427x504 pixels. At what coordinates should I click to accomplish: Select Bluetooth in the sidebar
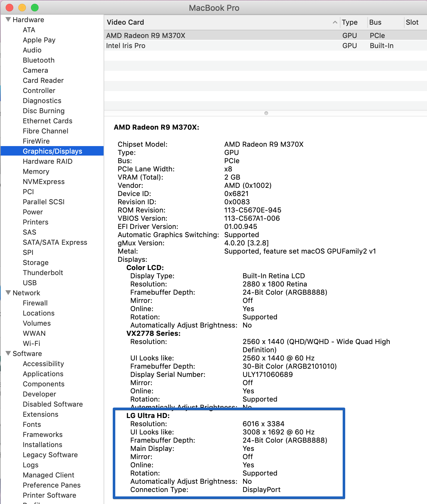click(x=39, y=60)
